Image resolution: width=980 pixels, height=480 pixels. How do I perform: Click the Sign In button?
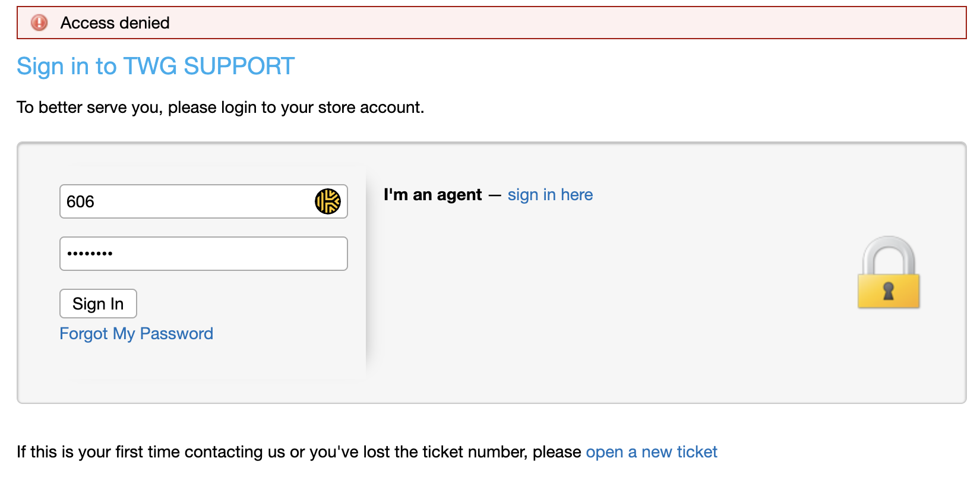click(x=98, y=304)
